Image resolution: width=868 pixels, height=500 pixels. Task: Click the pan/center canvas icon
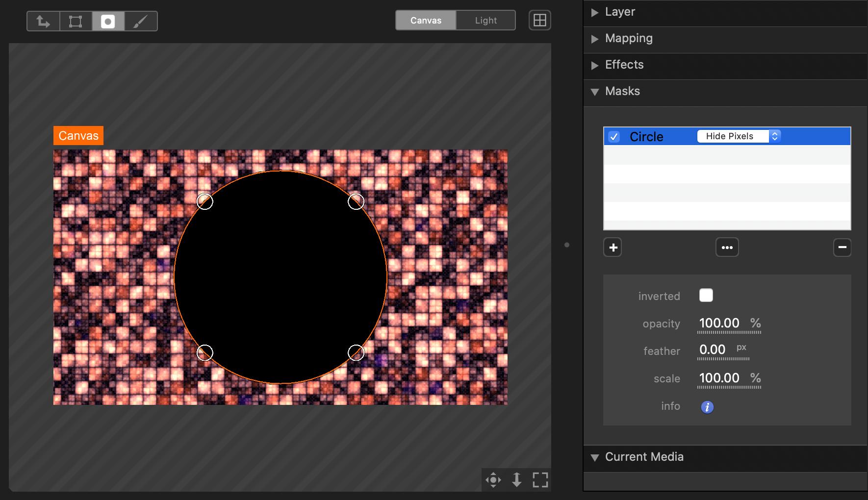click(x=493, y=479)
